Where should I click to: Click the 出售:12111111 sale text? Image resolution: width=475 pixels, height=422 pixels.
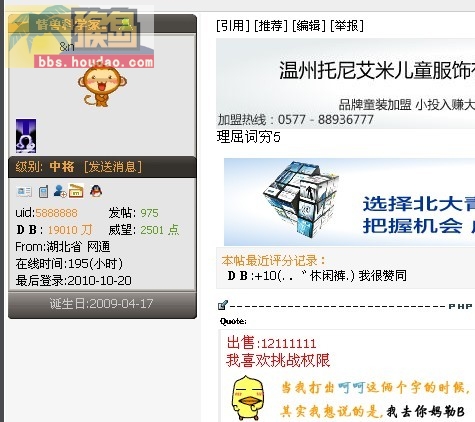point(271,343)
